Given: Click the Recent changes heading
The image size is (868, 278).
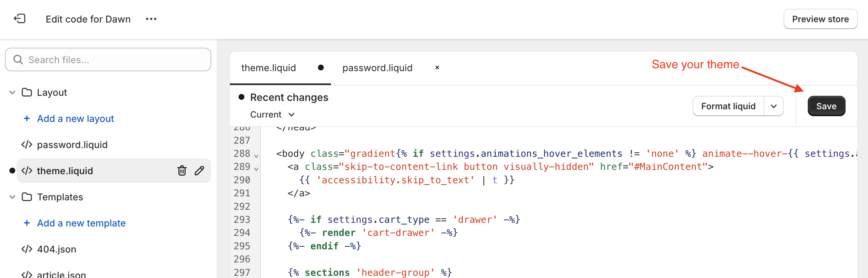Looking at the screenshot, I should 289,97.
